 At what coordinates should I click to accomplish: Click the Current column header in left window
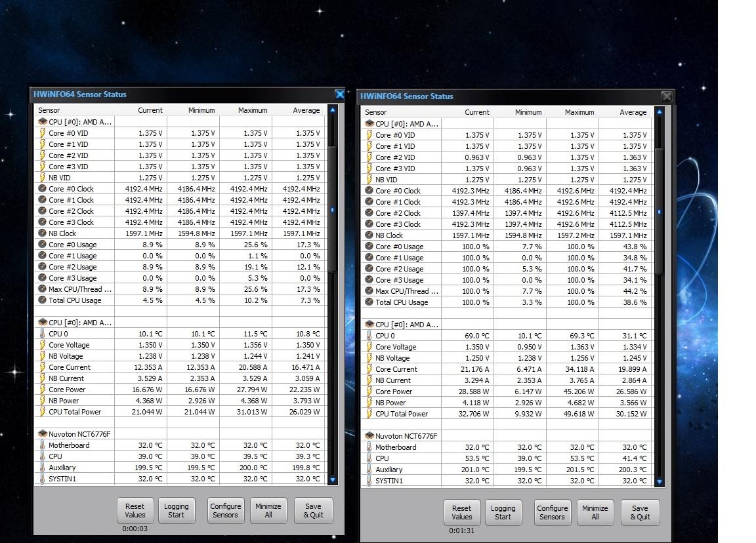point(150,110)
